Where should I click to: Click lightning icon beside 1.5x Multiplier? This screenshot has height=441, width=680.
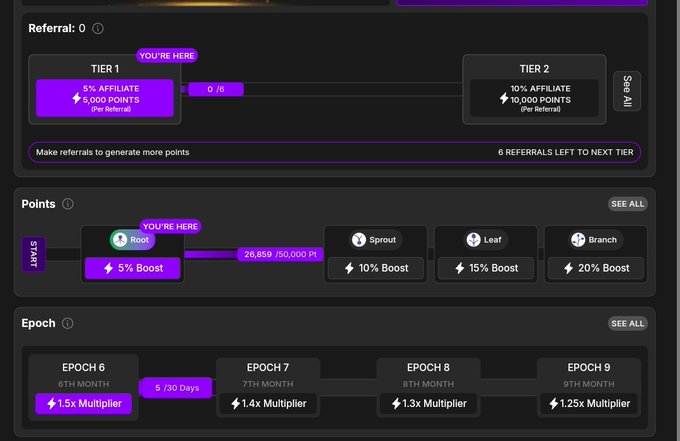[51, 403]
